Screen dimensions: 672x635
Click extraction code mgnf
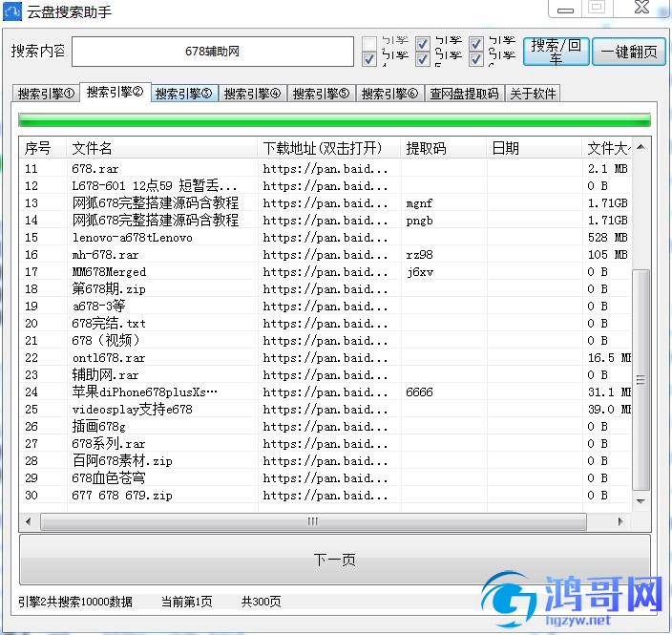419,203
